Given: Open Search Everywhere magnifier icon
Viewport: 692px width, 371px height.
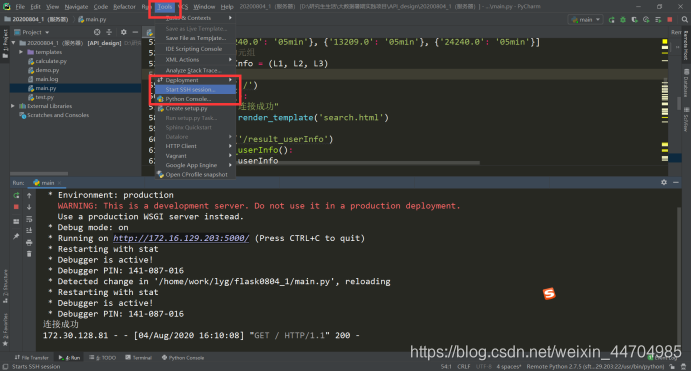Looking at the screenshot, I should (684, 20).
